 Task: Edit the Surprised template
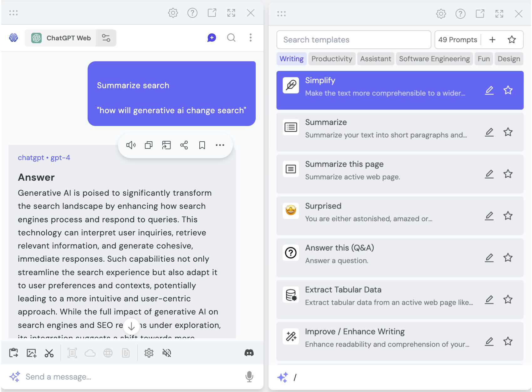(x=489, y=216)
